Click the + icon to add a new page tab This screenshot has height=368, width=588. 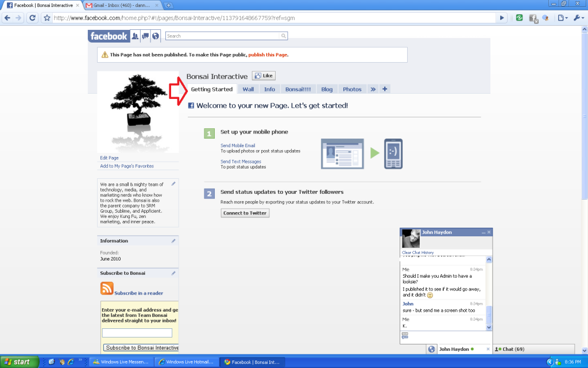[x=385, y=89]
